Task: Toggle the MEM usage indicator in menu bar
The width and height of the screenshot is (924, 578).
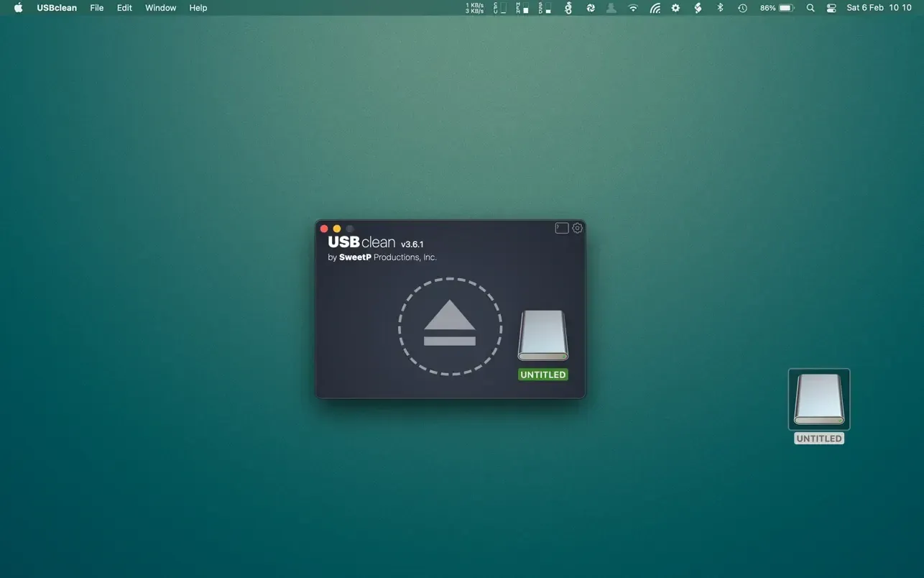Action: point(522,8)
